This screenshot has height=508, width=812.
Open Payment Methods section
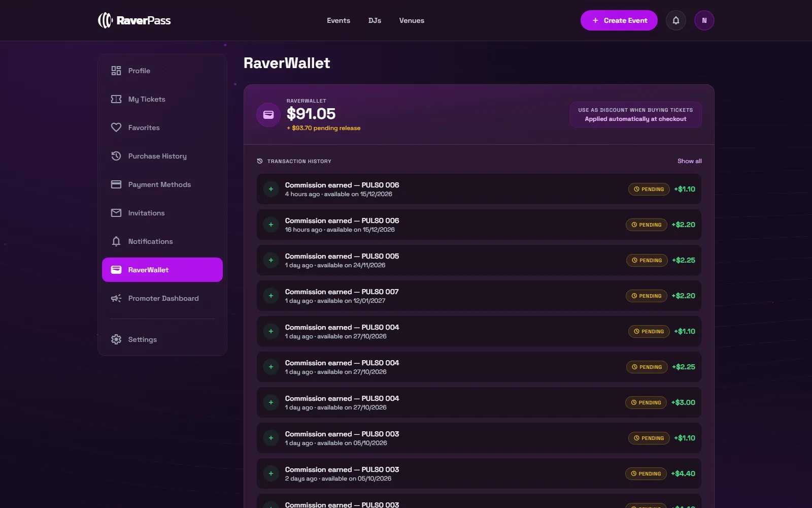[162, 184]
